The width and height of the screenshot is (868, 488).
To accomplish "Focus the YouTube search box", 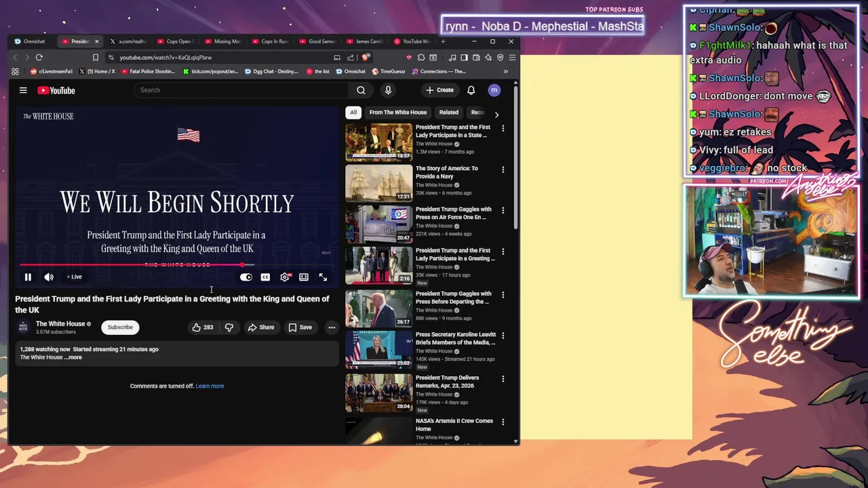I will coord(242,90).
